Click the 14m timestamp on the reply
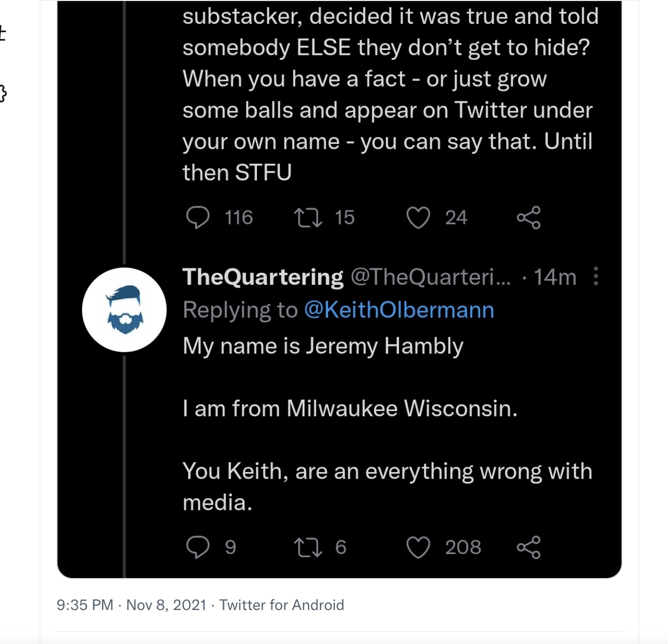Viewport: 668px width, 644px height. [555, 277]
